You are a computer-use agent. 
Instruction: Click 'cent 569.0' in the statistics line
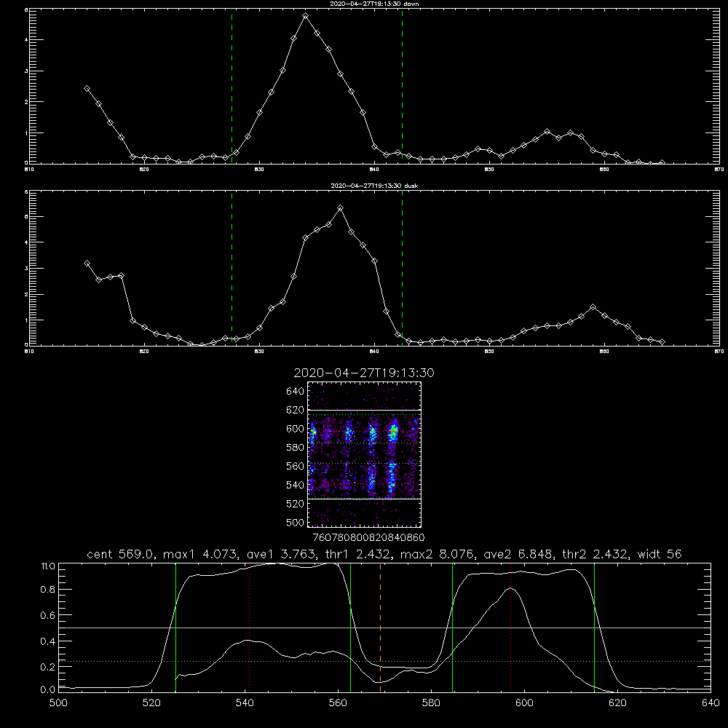[121, 554]
